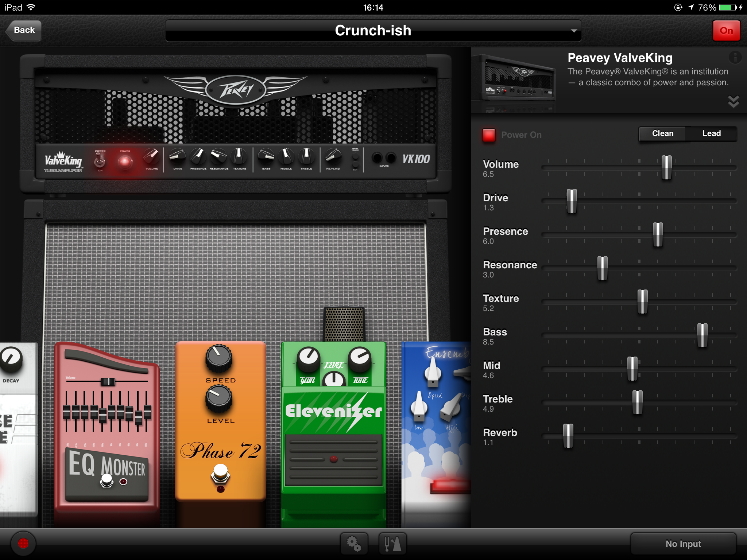Image resolution: width=747 pixels, height=560 pixels.
Task: Click the amp Treble knob on the head
Action: pos(306,157)
